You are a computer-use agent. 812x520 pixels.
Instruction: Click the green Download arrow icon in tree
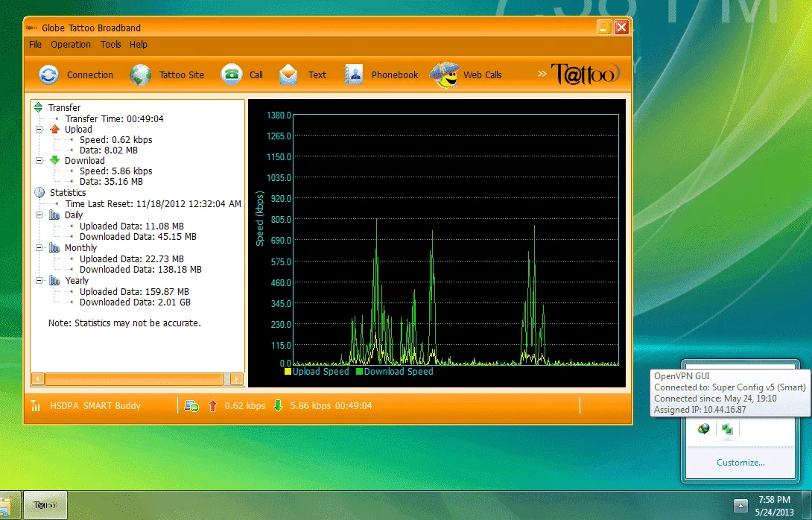[x=55, y=161]
